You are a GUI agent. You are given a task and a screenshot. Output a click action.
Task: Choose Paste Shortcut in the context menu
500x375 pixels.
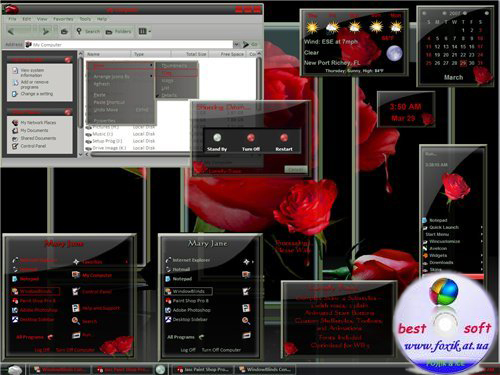coord(121,102)
